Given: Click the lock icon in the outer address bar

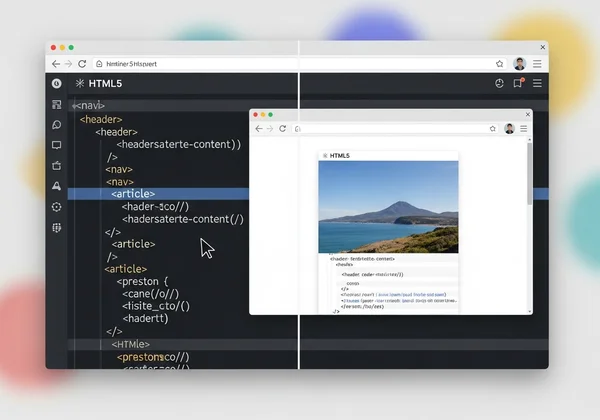Looking at the screenshot, I should point(99,64).
